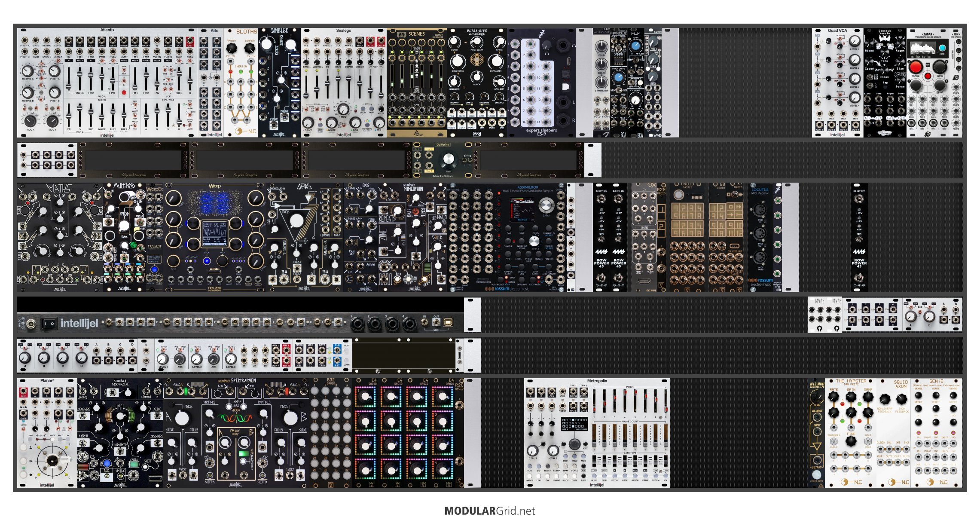Click the Make Noise Jumbler module
This screenshot has height=520, width=980.
[279, 83]
